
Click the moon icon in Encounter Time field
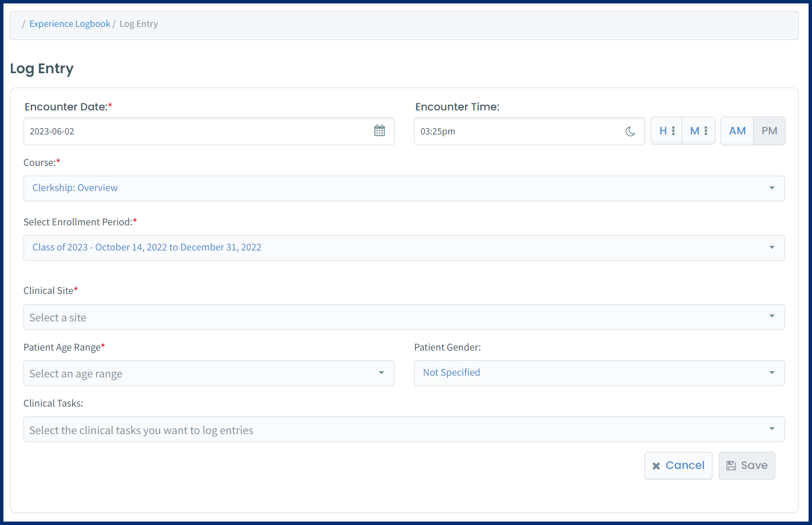[630, 131]
